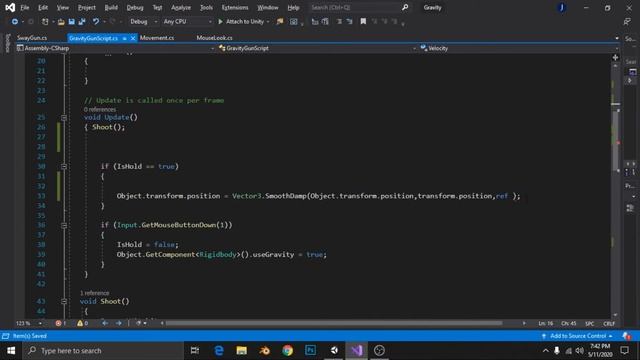Open Blender from the taskbar
Viewport: 640px width, 360px height.
point(264,351)
